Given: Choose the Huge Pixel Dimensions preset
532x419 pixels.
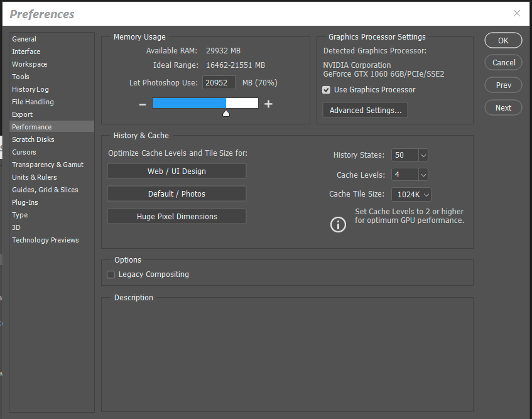Looking at the screenshot, I should [176, 215].
